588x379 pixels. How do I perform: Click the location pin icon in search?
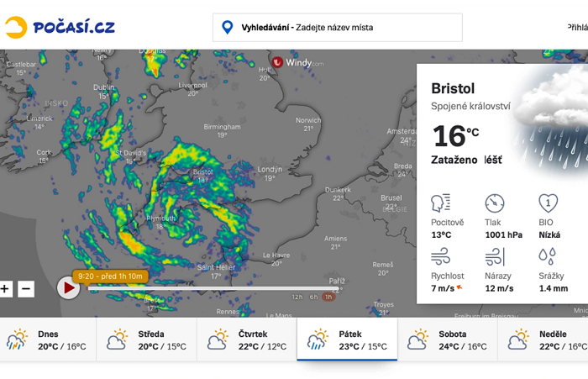(227, 27)
